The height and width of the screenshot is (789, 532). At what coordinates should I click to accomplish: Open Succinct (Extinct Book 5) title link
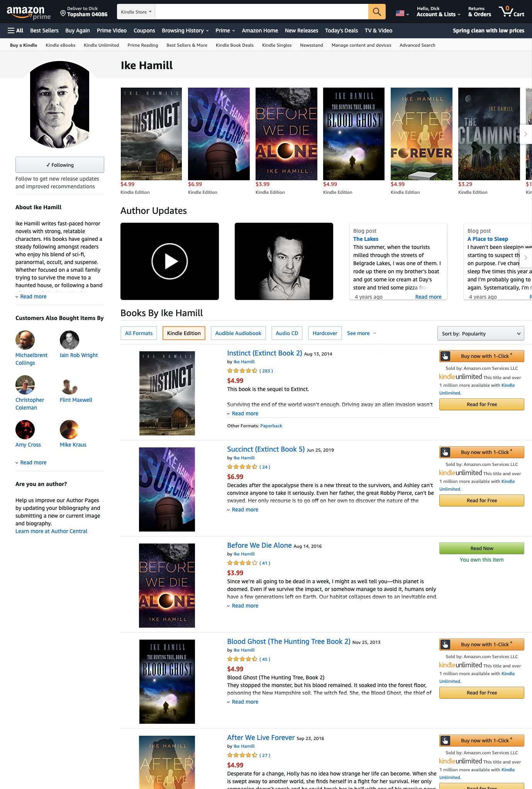(x=266, y=449)
